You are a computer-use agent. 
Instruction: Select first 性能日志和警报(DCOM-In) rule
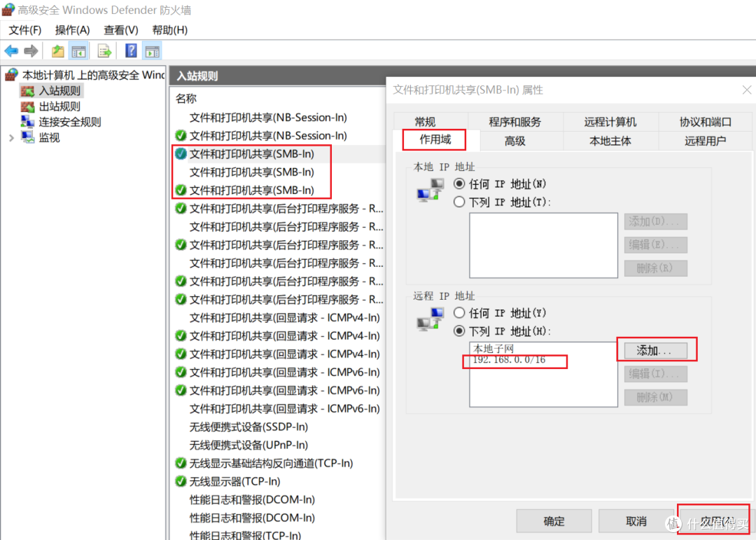pos(252,499)
